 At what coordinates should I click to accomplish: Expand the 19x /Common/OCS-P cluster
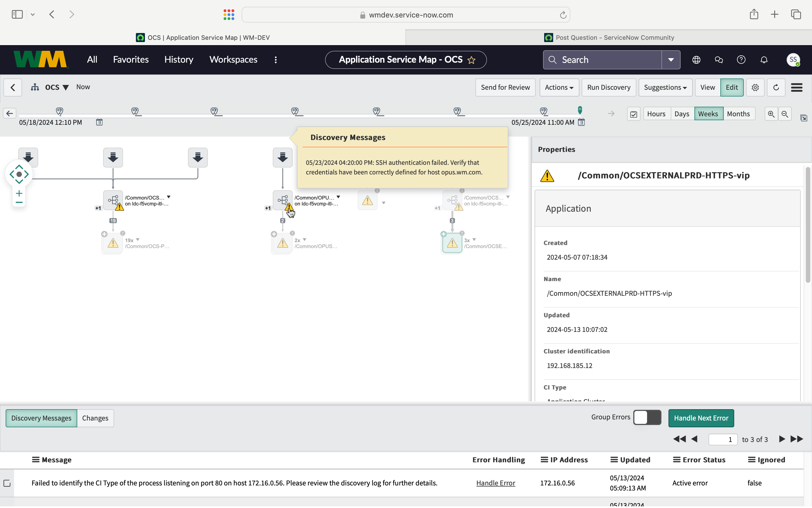tap(104, 234)
